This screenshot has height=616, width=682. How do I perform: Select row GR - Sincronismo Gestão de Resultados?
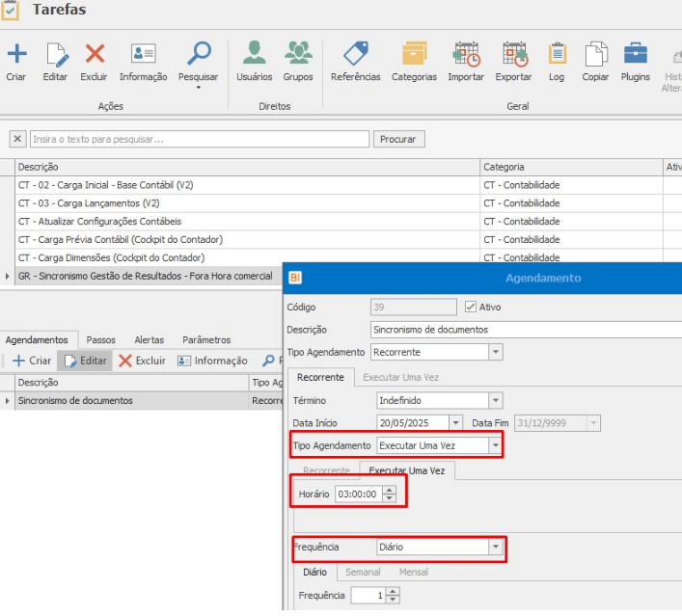[x=150, y=276]
